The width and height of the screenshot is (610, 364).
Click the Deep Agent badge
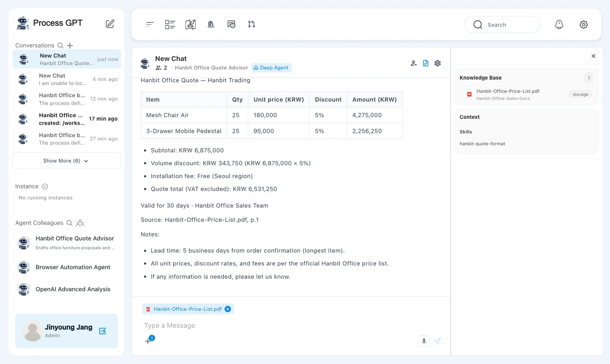(x=271, y=68)
